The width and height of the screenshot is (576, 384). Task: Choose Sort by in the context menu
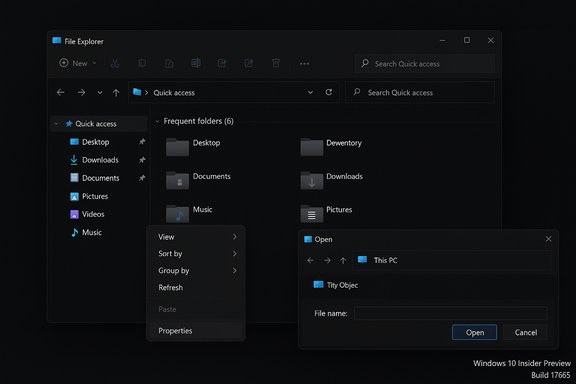(196, 254)
